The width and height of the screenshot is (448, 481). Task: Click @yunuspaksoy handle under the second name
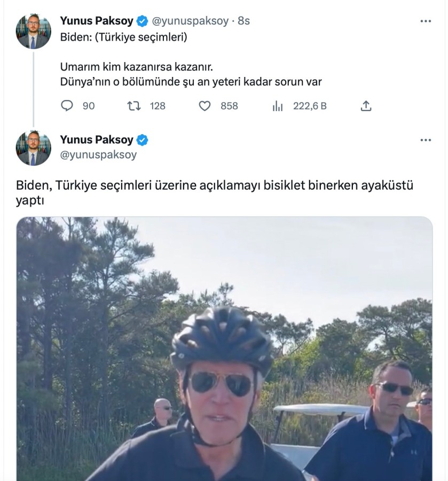point(98,155)
